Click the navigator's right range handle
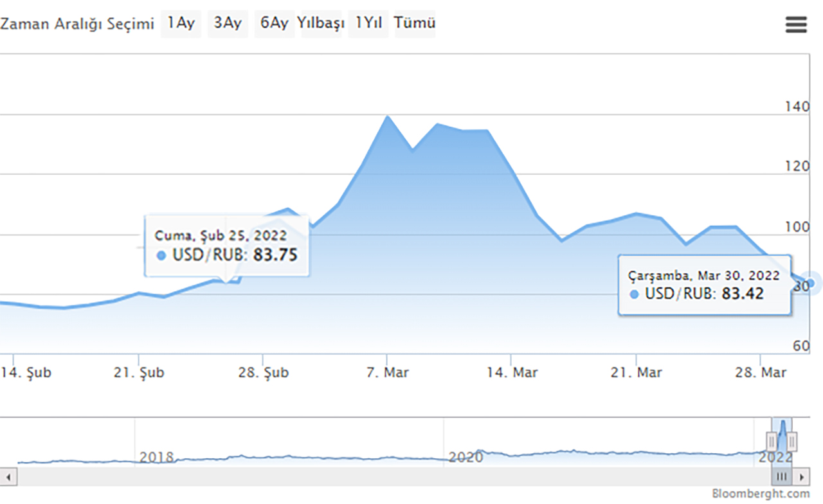This screenshot has width=823, height=504. coord(792,440)
